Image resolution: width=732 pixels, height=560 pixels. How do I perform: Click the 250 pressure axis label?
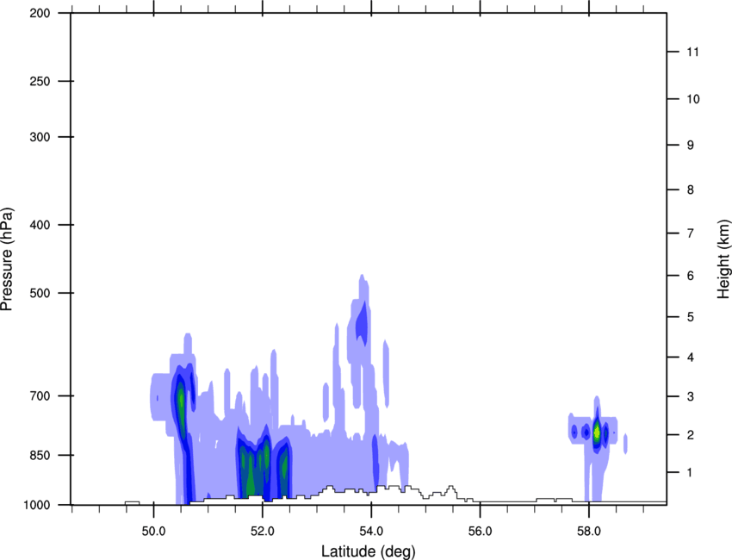(x=40, y=81)
